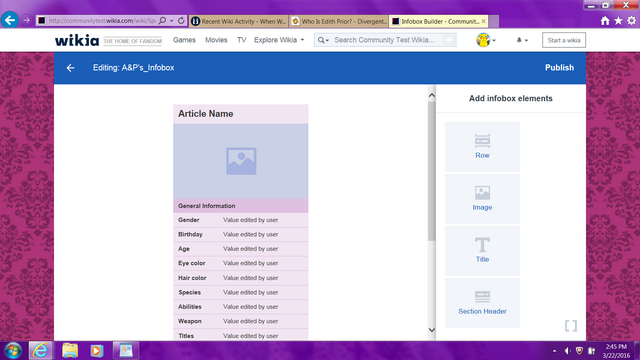Screen dimensions: 640x360
Task: Select the Birthday row
Action: pos(241,234)
